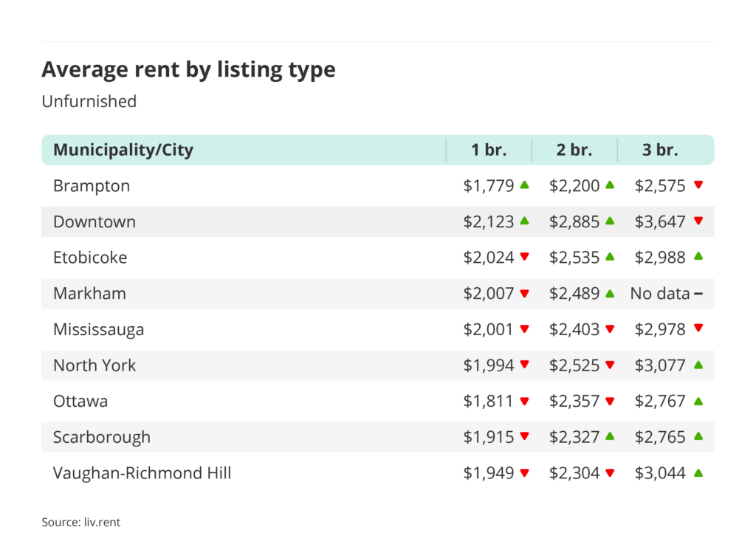Click the Municipality/City column header

coord(123,150)
